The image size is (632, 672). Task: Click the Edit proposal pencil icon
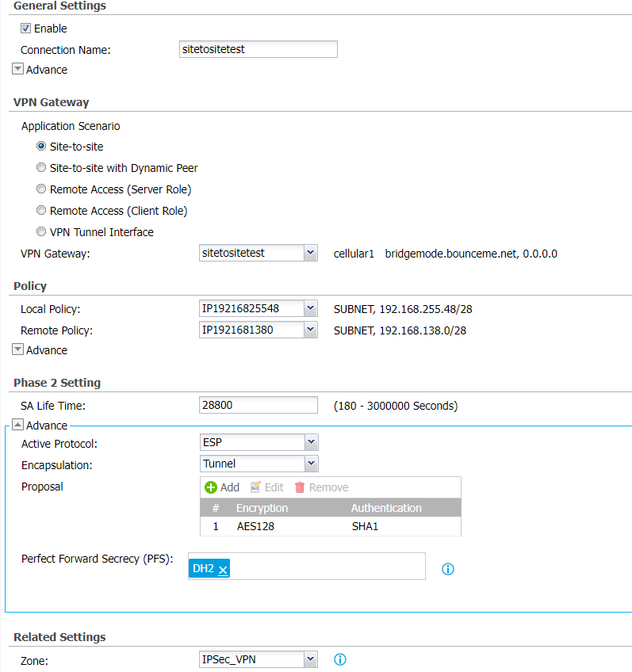[255, 487]
